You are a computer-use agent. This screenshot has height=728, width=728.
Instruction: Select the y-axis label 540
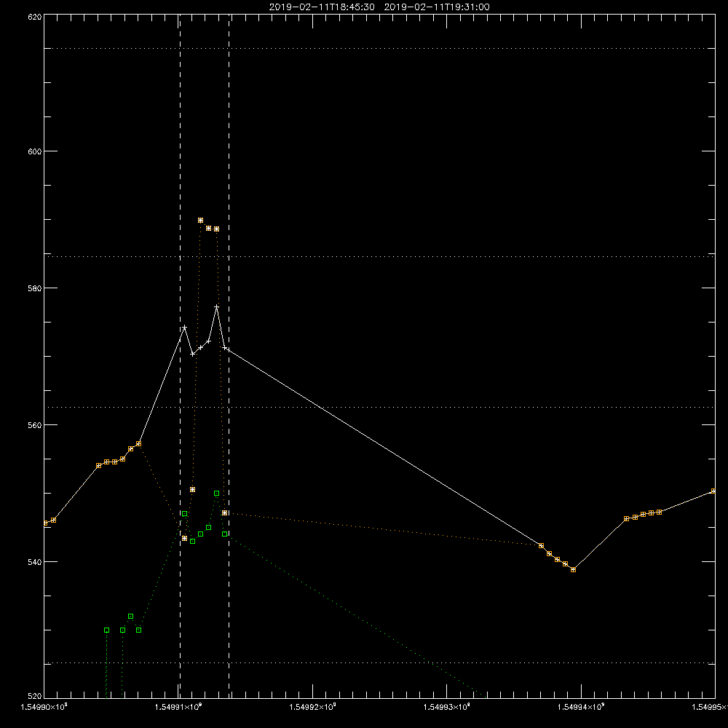(x=35, y=562)
